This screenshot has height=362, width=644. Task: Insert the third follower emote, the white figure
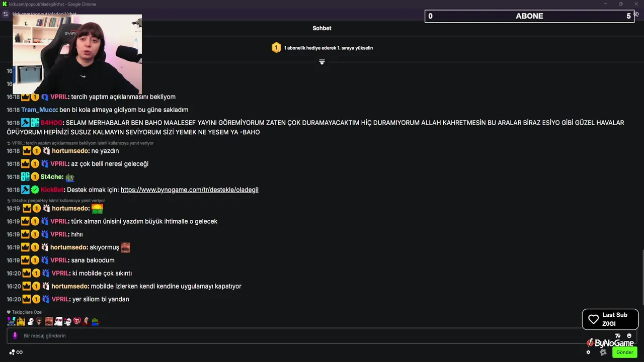(x=30, y=321)
